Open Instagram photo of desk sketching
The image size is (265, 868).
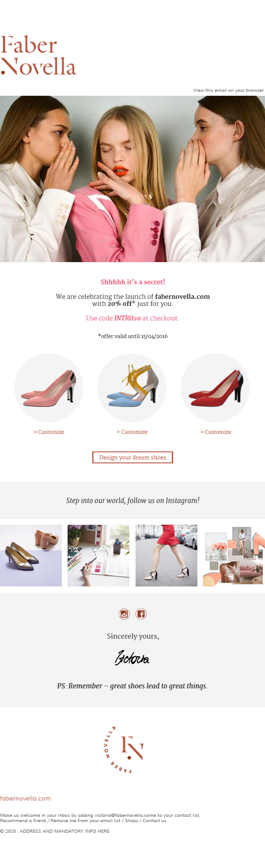(98, 556)
